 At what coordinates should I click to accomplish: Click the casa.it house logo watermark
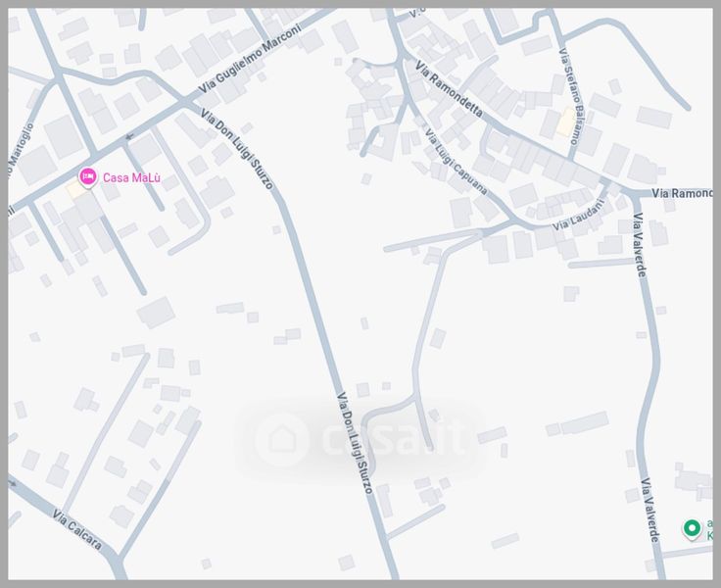tap(281, 439)
